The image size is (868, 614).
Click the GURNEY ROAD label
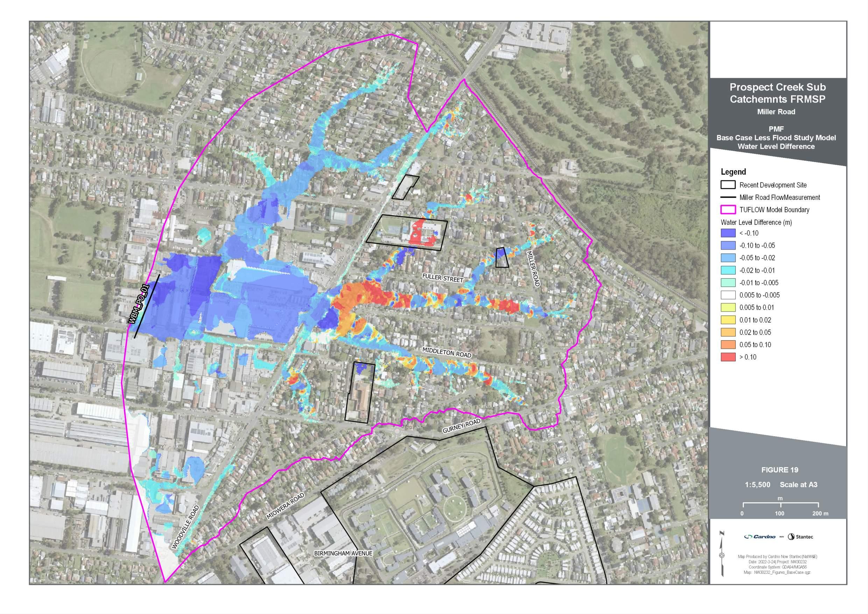click(461, 426)
